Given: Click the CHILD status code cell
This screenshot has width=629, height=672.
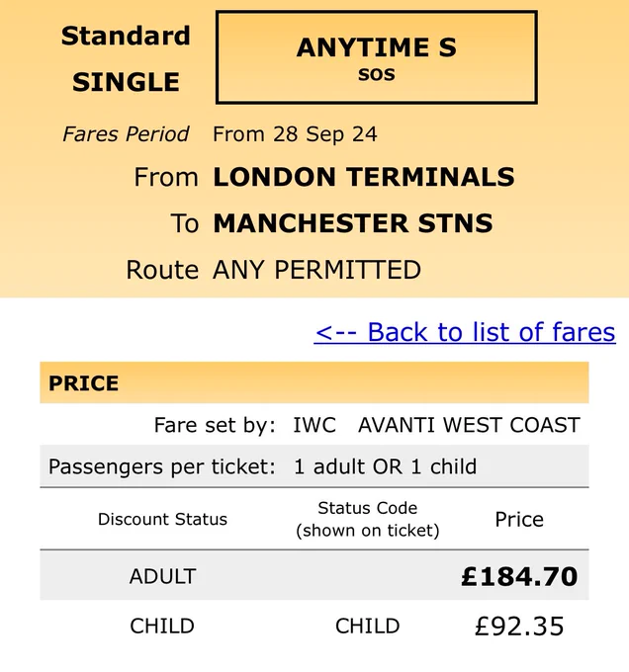Looking at the screenshot, I should pyautogui.click(x=368, y=627).
